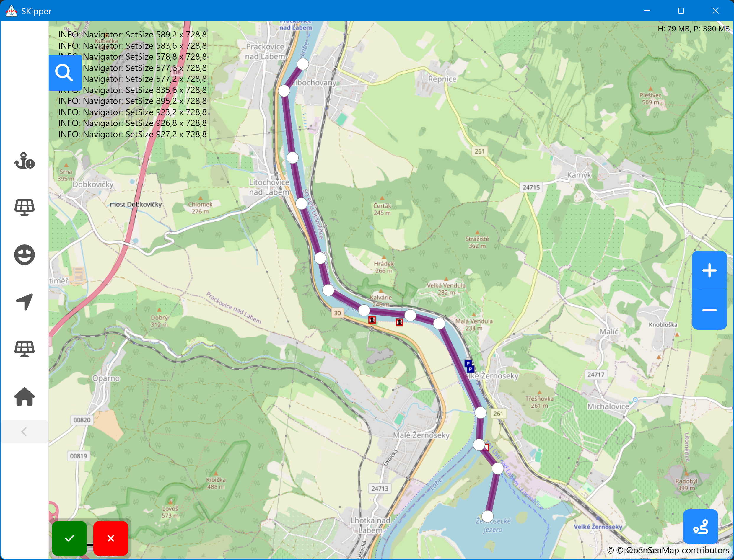Click the left red harbor marker on the river
Screen dimensions: 734x560
point(372,320)
